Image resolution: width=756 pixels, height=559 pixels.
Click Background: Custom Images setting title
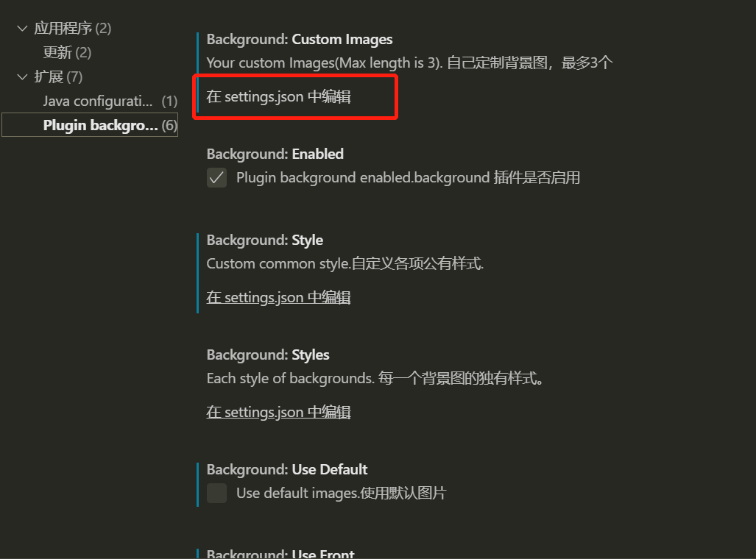coord(298,38)
